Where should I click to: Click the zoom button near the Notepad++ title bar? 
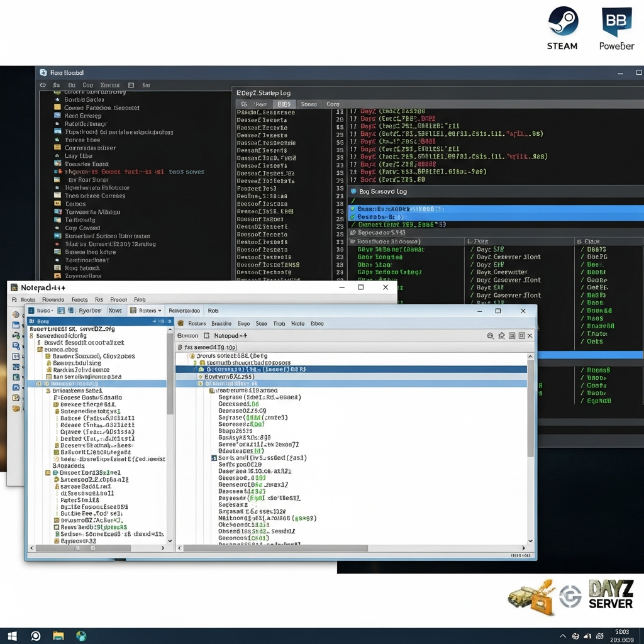(491, 336)
